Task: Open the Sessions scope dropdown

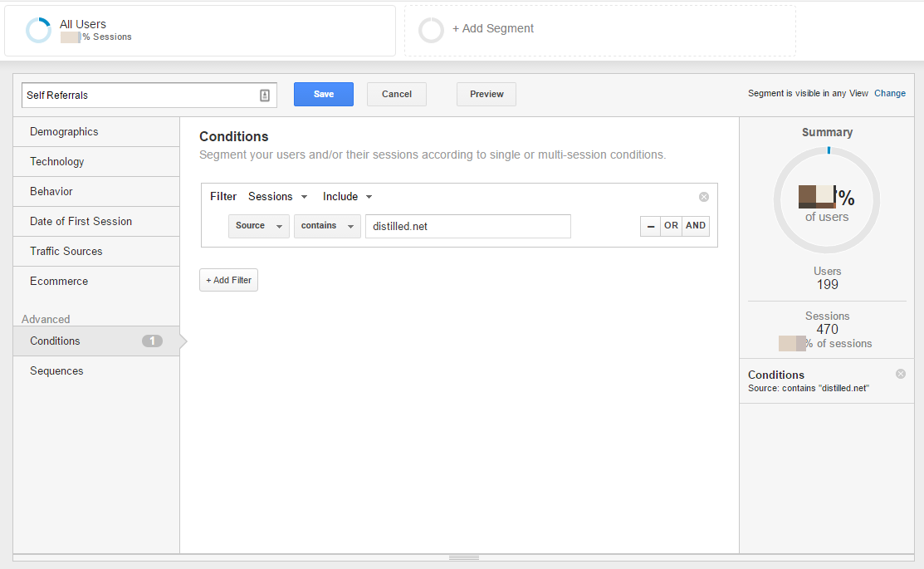Action: click(x=278, y=197)
